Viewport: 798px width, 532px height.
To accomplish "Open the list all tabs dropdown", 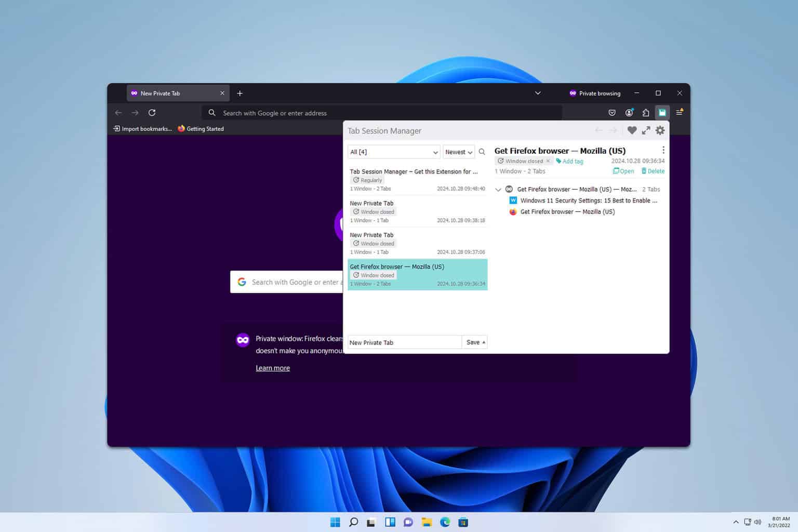I will click(x=538, y=93).
